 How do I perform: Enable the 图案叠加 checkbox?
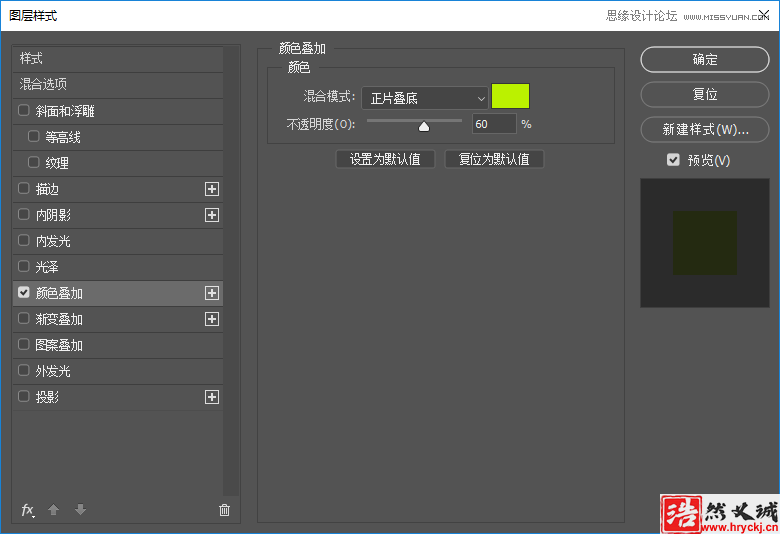23,344
